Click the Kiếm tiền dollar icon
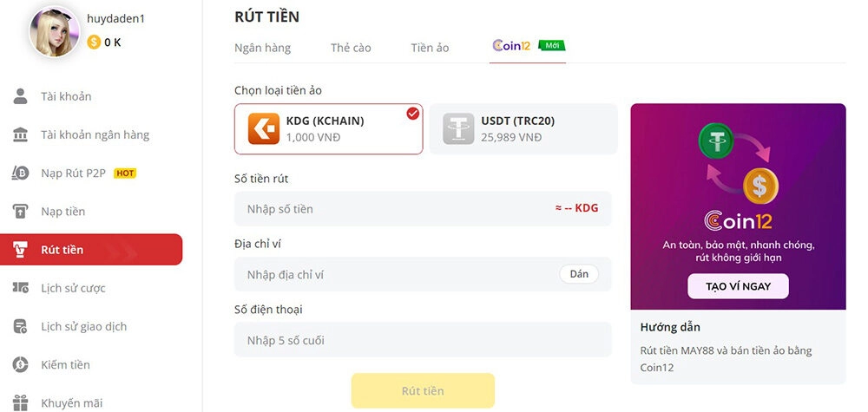 coord(21,364)
